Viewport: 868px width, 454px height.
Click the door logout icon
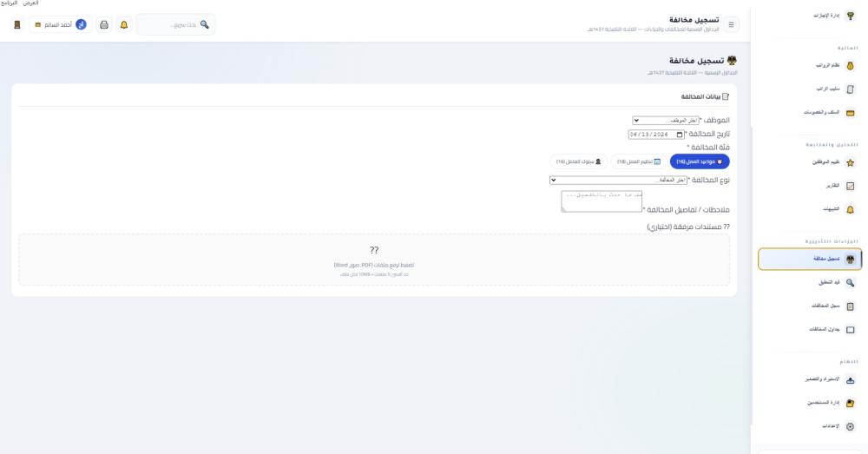17,25
